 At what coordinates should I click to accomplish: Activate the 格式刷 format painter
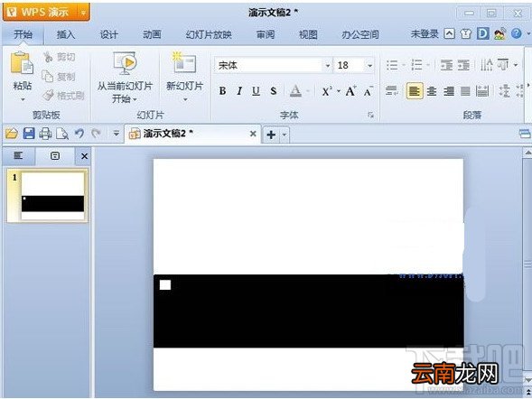63,96
